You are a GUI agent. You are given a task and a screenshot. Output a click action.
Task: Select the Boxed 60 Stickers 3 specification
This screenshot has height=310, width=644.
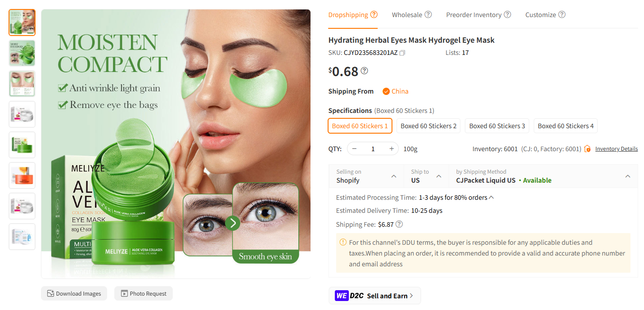tap(497, 126)
